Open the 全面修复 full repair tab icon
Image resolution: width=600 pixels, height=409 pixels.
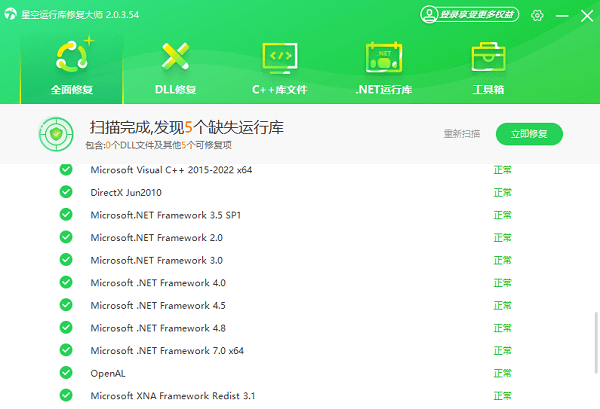tap(73, 56)
